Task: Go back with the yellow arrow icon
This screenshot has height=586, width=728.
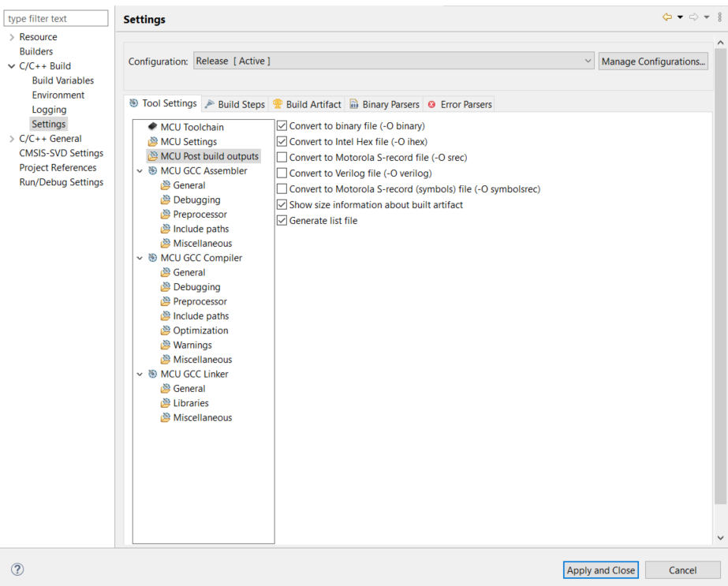Action: point(667,17)
